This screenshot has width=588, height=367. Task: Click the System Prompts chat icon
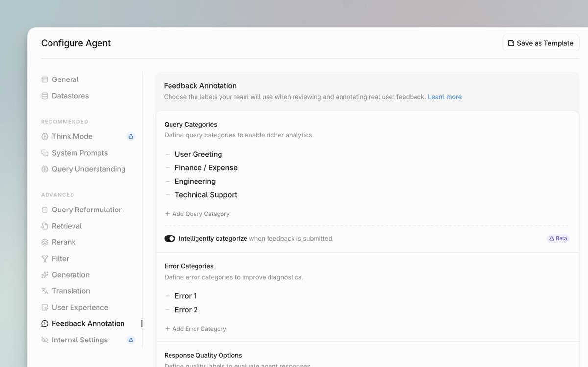pyautogui.click(x=45, y=153)
